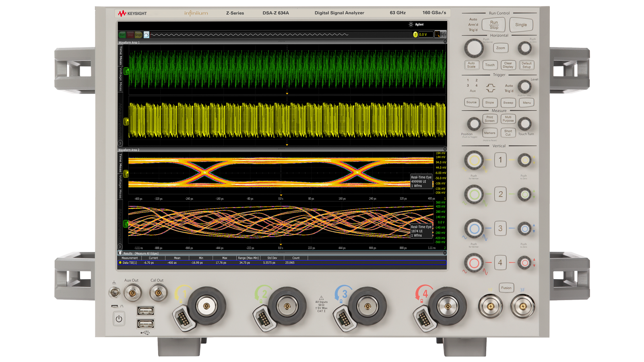Click the 0.0 V trigger level field
The width and height of the screenshot is (644, 362).
pos(425,35)
